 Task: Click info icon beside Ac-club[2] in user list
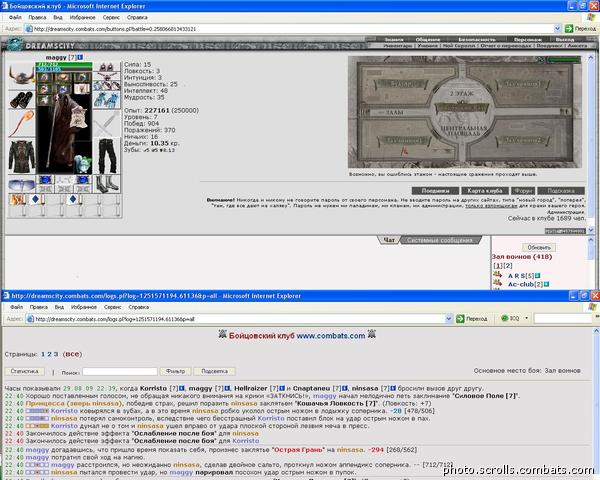546,284
